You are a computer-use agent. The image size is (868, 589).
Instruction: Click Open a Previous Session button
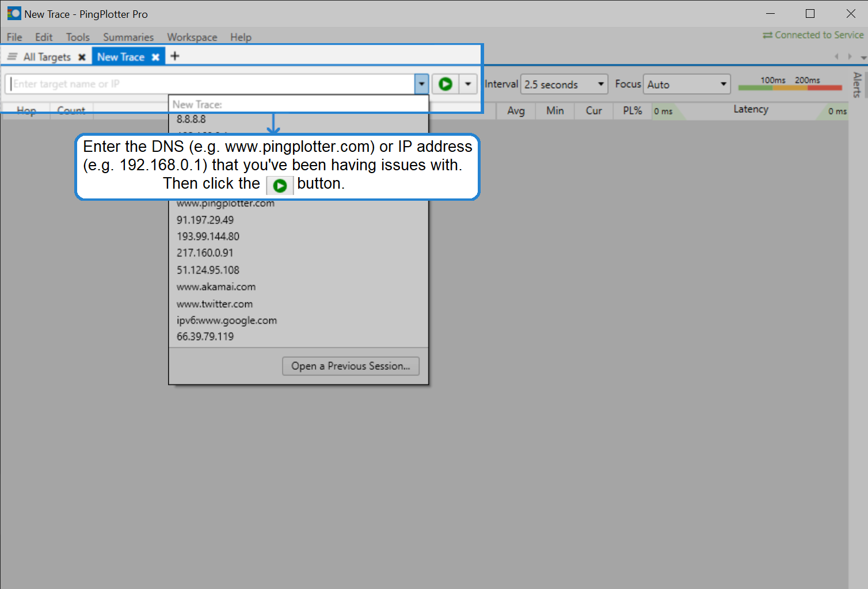click(x=351, y=366)
